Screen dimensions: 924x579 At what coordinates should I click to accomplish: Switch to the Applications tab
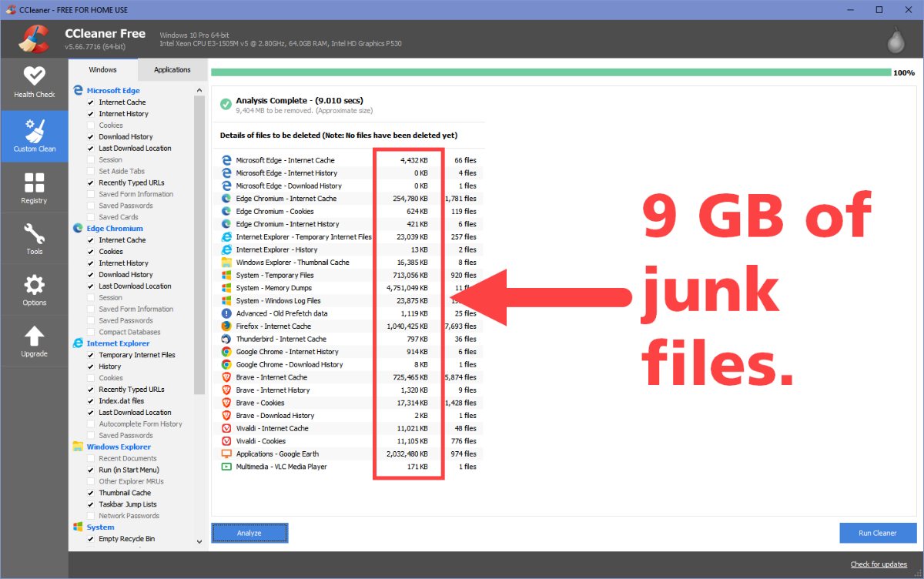(172, 69)
